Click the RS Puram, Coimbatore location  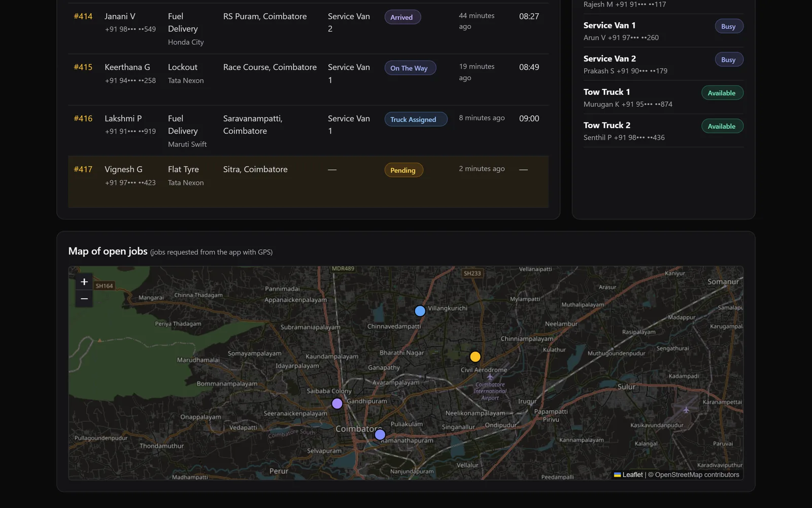(x=265, y=16)
